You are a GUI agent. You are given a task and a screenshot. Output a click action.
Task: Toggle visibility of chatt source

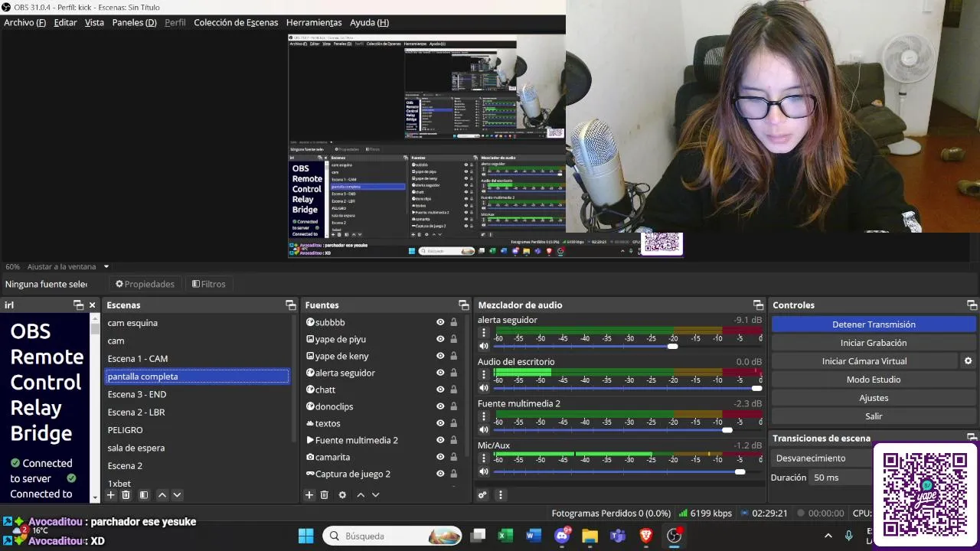440,390
